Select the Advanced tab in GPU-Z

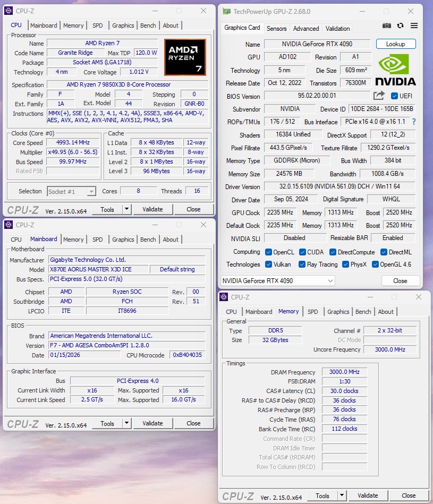coord(306,29)
